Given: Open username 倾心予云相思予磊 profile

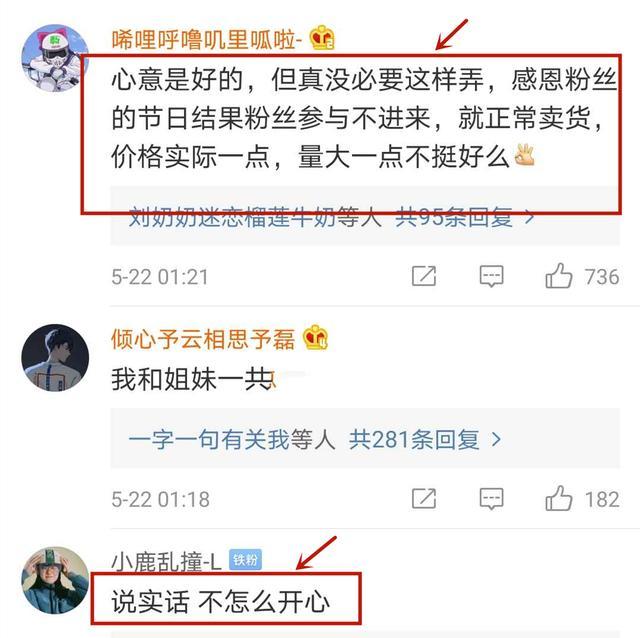Looking at the screenshot, I should tap(203, 339).
